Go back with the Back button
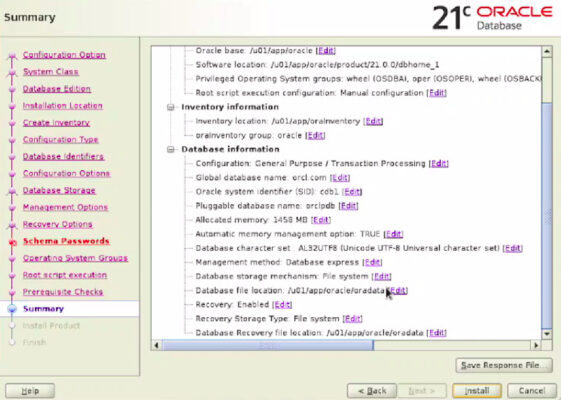The height and width of the screenshot is (400, 561). pyautogui.click(x=372, y=391)
